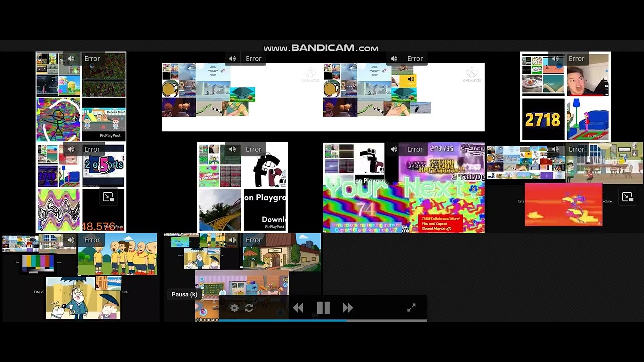Click the yellow speaker thumbnail icon
Viewport: 644px width, 362px height.
pyautogui.click(x=411, y=79)
